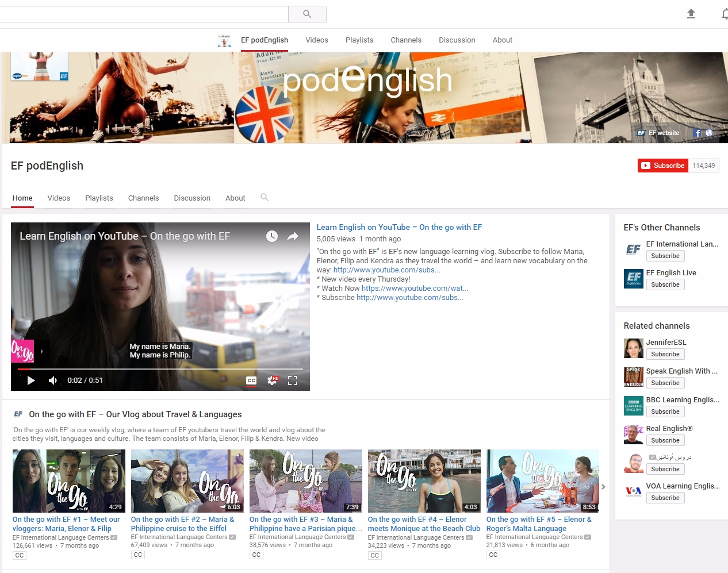Click CC badge under video #3

256,555
